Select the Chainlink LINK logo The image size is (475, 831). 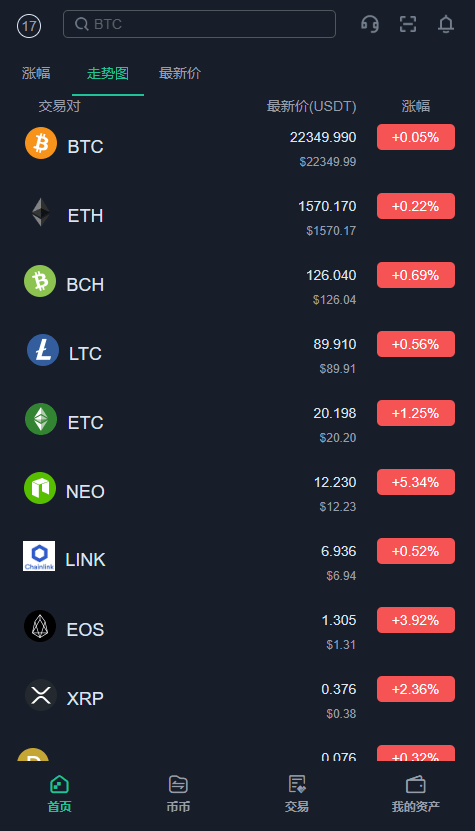(x=39, y=556)
